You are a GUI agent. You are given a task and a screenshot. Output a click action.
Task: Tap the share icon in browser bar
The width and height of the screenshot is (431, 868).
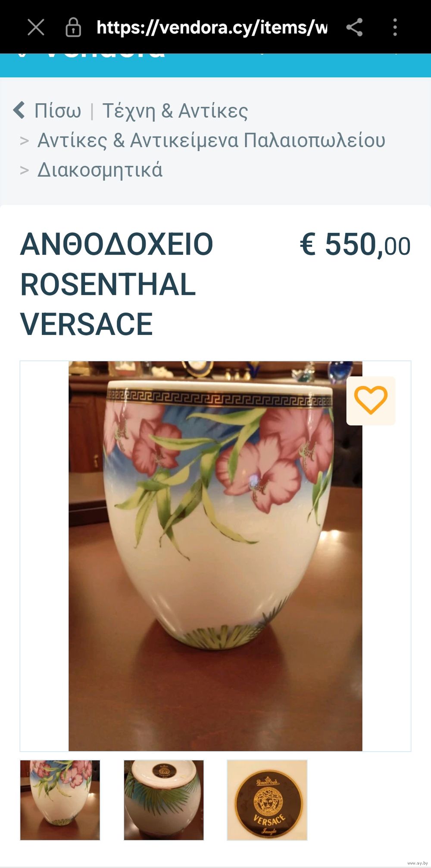[x=354, y=28]
